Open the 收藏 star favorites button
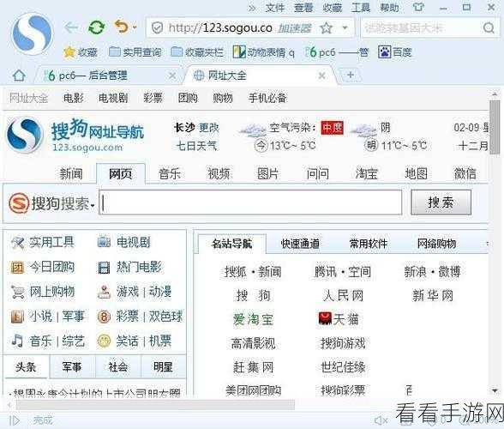Image resolution: width=504 pixels, height=429 pixels. [81, 51]
